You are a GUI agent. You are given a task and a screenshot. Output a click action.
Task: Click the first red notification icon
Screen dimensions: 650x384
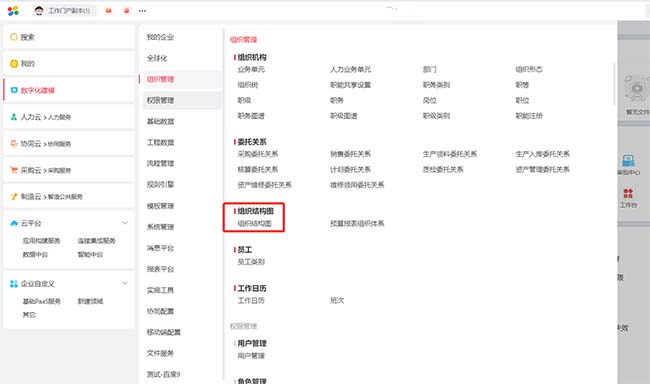[109, 11]
